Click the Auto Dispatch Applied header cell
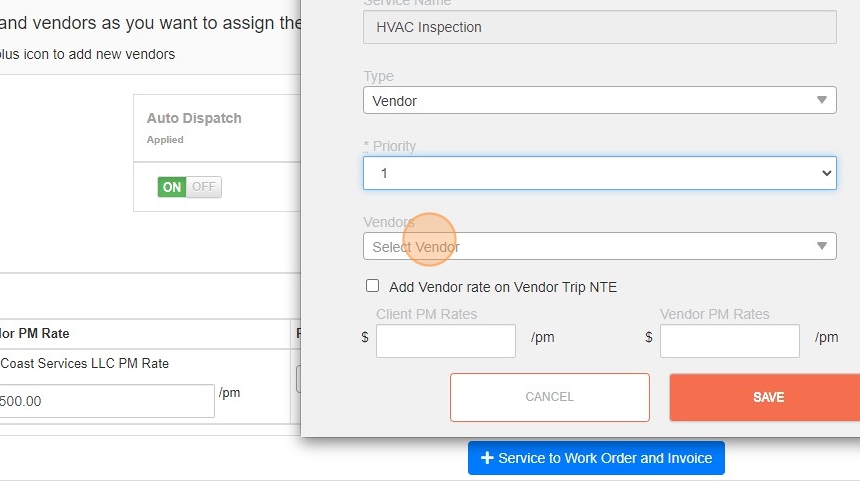This screenshot has height=481, width=860. point(194,127)
